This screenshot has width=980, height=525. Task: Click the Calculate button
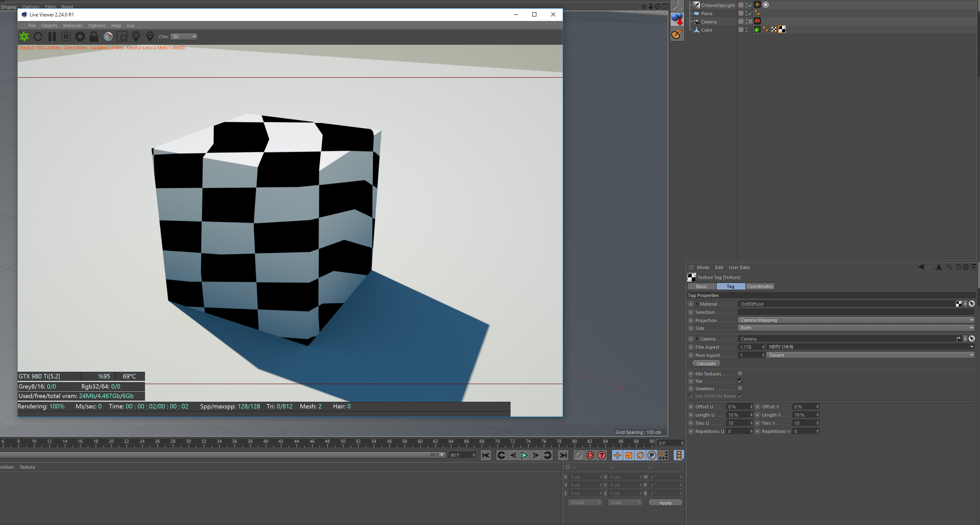click(706, 364)
